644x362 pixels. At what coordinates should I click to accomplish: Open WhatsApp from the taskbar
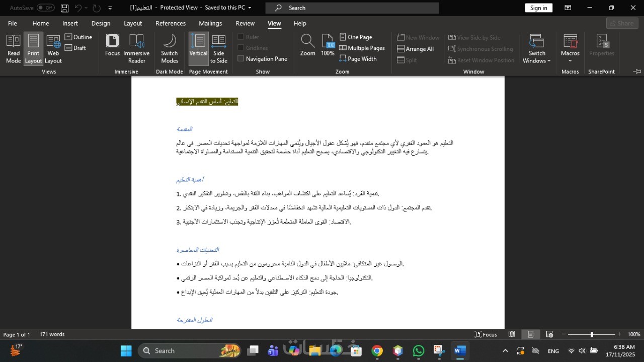pos(418,350)
